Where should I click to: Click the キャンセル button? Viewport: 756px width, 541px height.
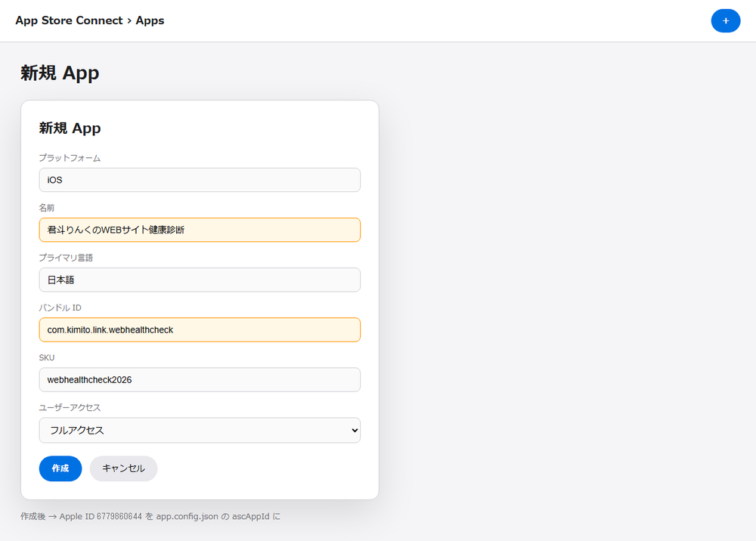(123, 468)
